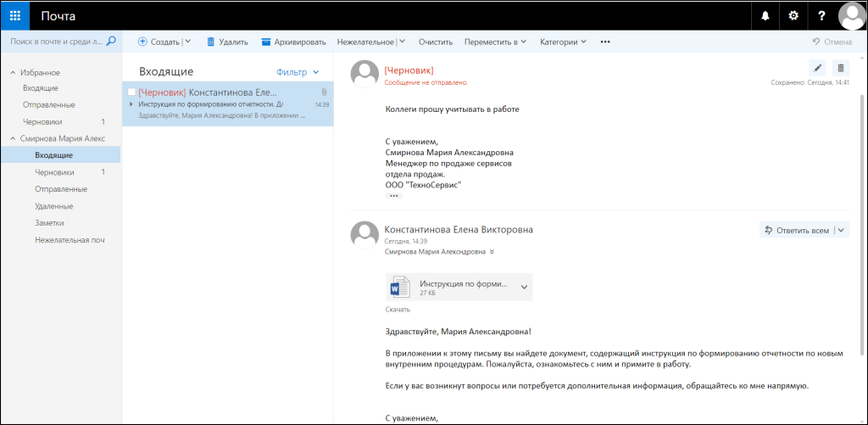This screenshot has width=868, height=425.
Task: Open the Reply all dropdown arrow
Action: click(x=841, y=230)
